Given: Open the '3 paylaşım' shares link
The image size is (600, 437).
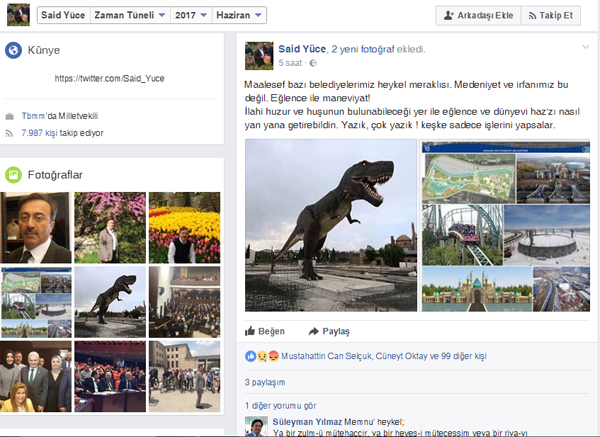Looking at the screenshot, I should coord(265,382).
